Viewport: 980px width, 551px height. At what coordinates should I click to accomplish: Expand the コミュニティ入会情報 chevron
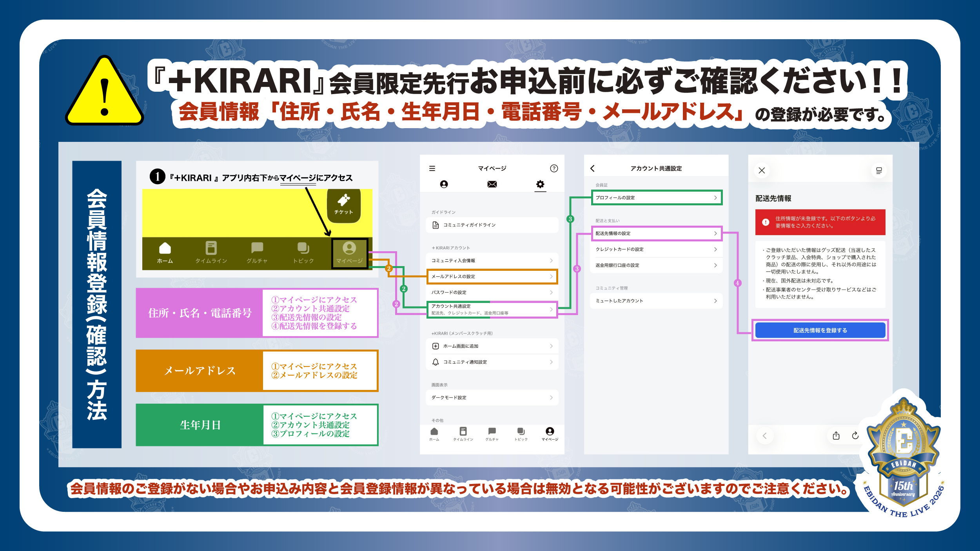pos(551,261)
